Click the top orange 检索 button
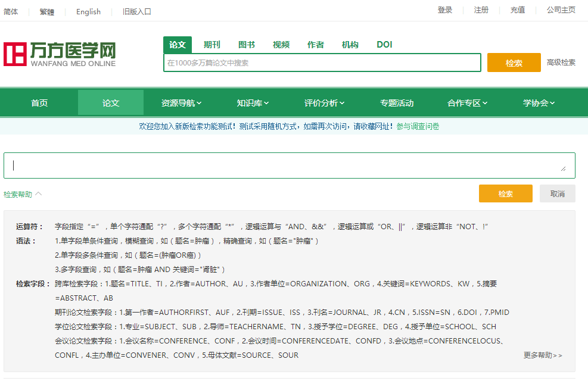Screen dimensions: 588x381 [514, 63]
